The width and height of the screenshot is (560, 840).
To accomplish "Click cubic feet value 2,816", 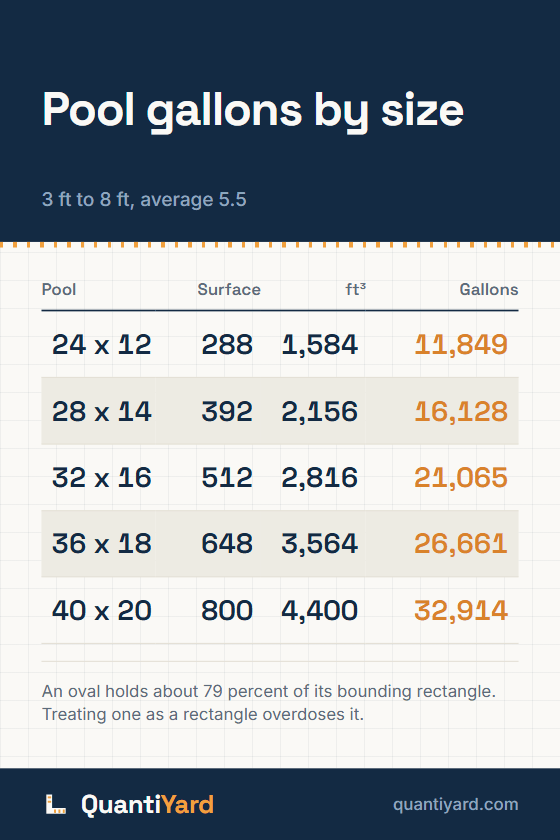I will [x=320, y=477].
